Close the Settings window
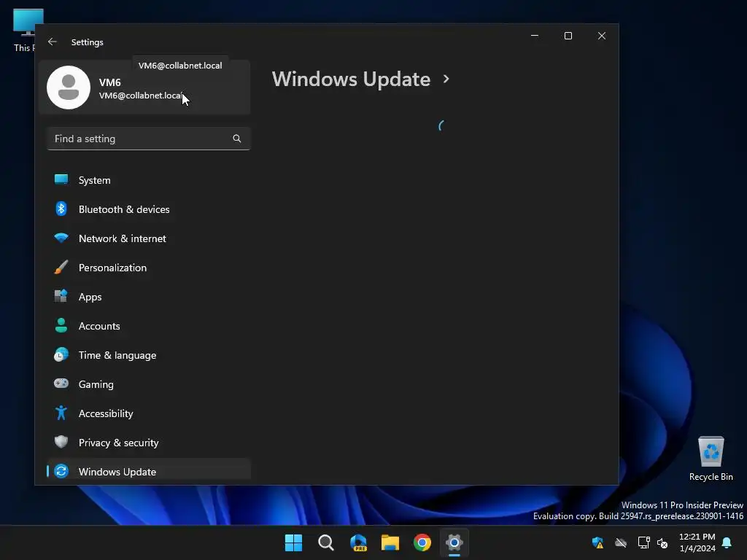The height and width of the screenshot is (560, 747). (602, 36)
